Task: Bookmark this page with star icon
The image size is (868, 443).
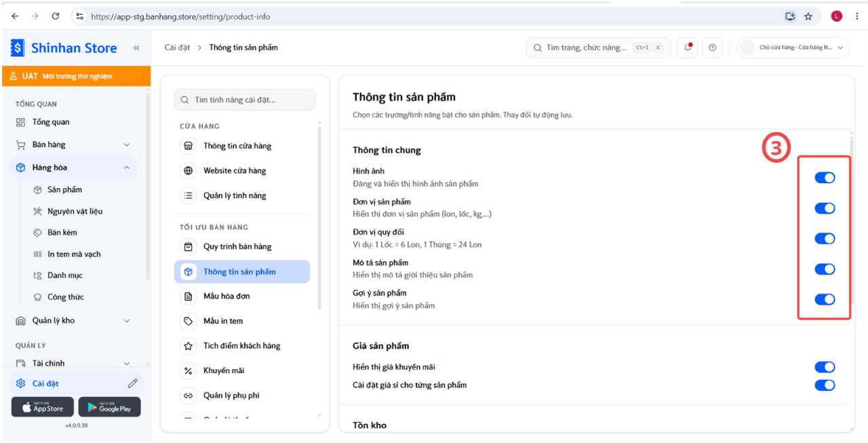Action: point(808,16)
